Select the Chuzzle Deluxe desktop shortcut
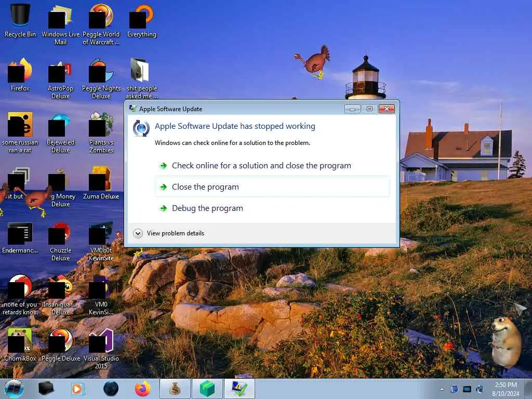 (60, 241)
